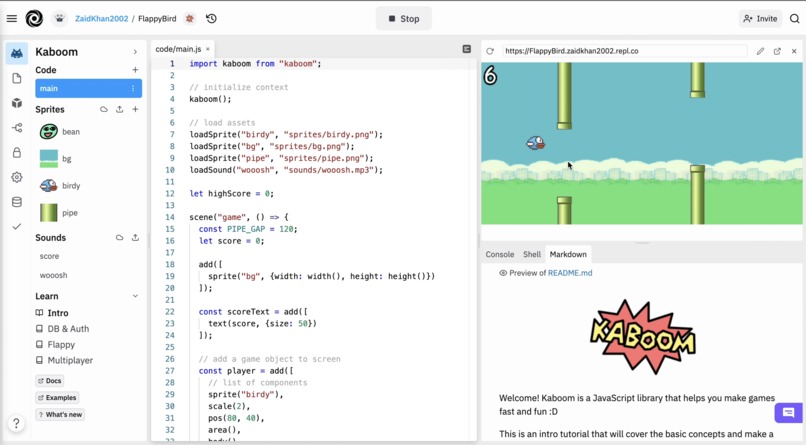Select the main code file
Screen dimensions: 806x445
coord(88,88)
